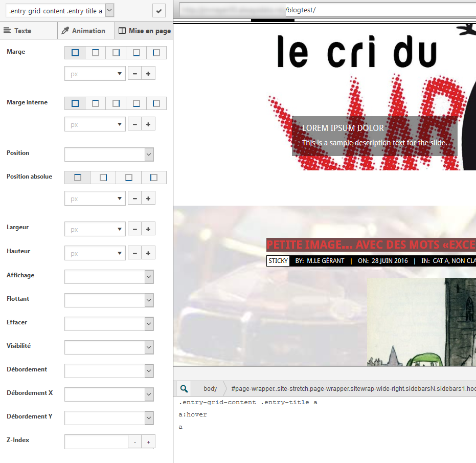This screenshot has height=463, width=476.
Task: Choose the '.entry-grid-content .entry-title a' selector line
Action: (248, 402)
